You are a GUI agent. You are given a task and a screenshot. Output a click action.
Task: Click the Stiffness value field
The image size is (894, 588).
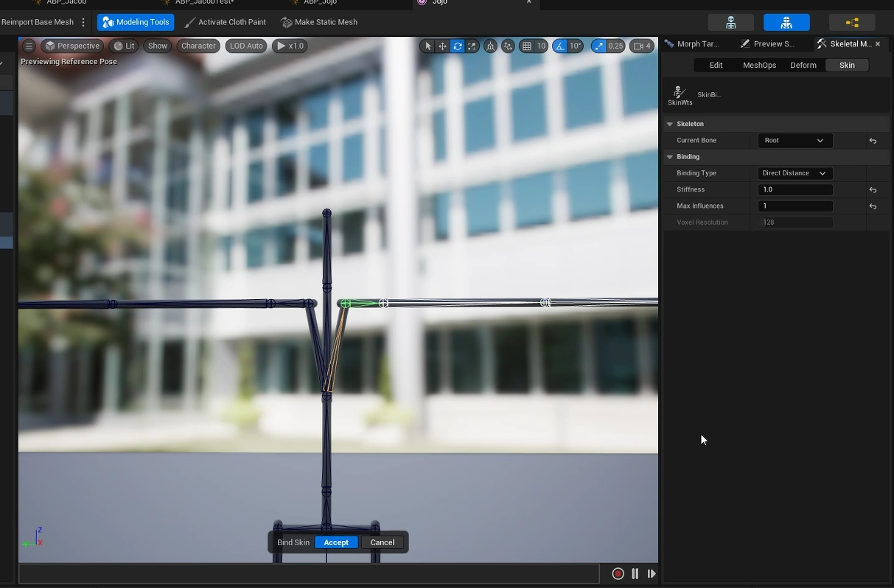tap(795, 189)
